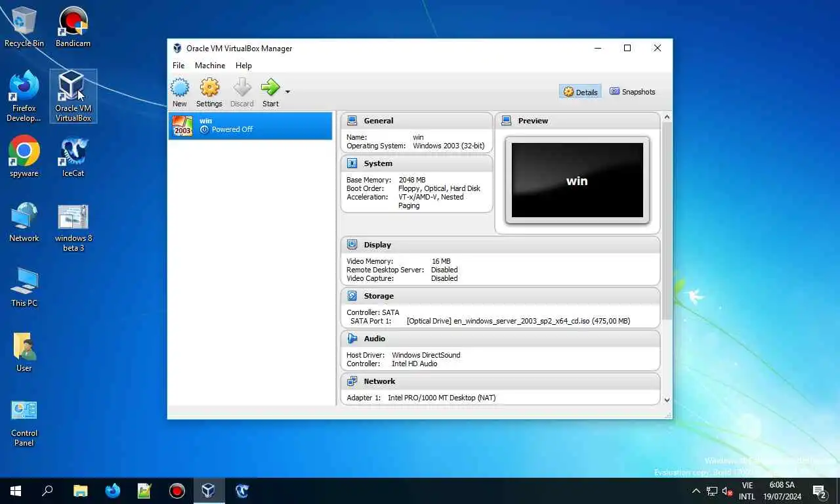Select the User folder desktop icon

point(24,352)
